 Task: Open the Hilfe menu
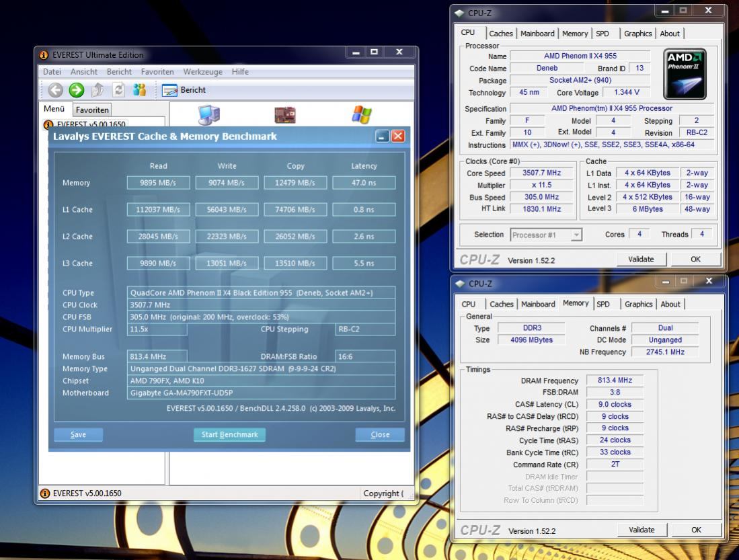240,72
